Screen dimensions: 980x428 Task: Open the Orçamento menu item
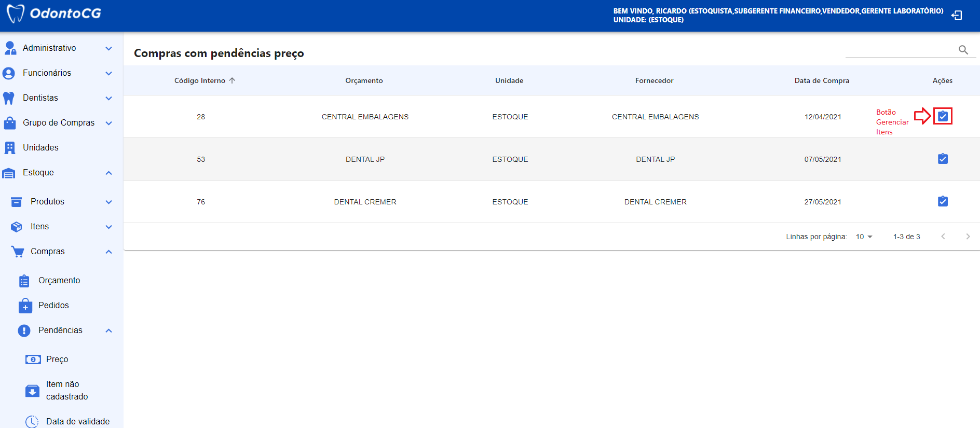pos(59,281)
